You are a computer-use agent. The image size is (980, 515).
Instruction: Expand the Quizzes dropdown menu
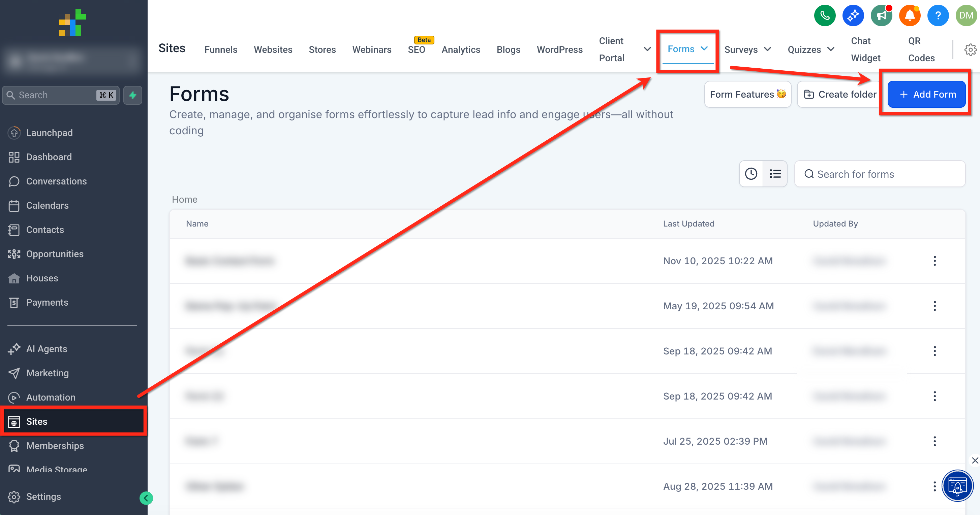point(831,49)
